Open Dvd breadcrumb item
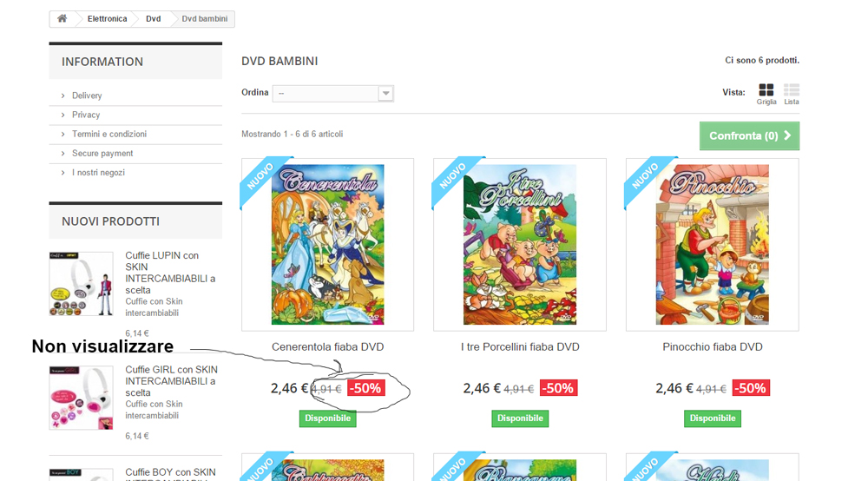 pyautogui.click(x=154, y=19)
